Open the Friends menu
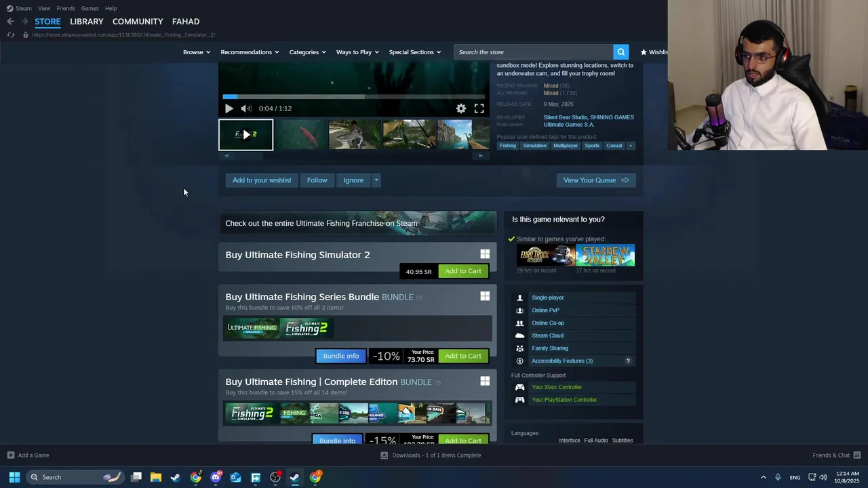 [66, 8]
